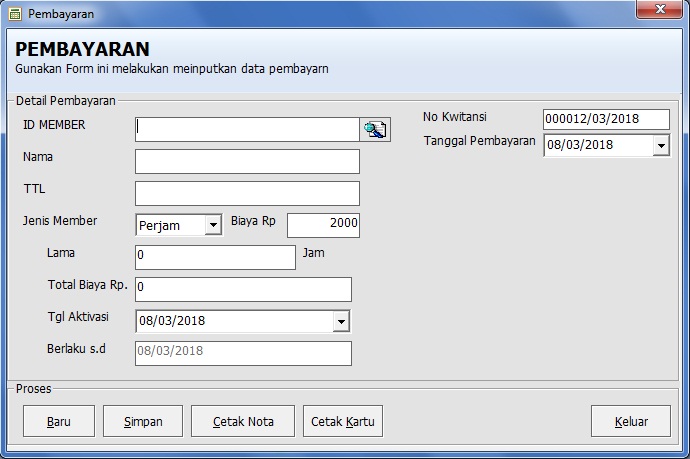Open the Tgl Aktivasi date dropdown
This screenshot has height=459, width=690.
[341, 321]
